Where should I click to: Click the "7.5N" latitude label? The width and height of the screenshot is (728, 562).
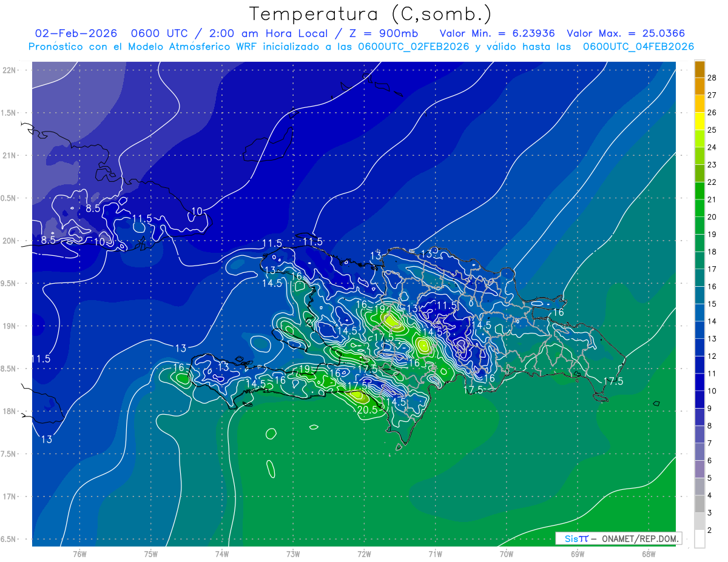(x=8, y=454)
